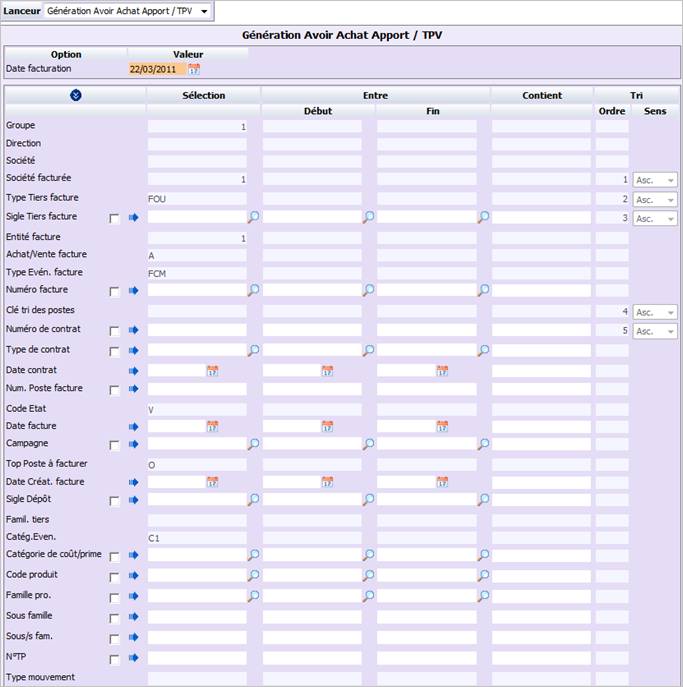The image size is (683, 687).
Task: Enable the Numéro de contrat checkbox
Action: pyautogui.click(x=114, y=331)
